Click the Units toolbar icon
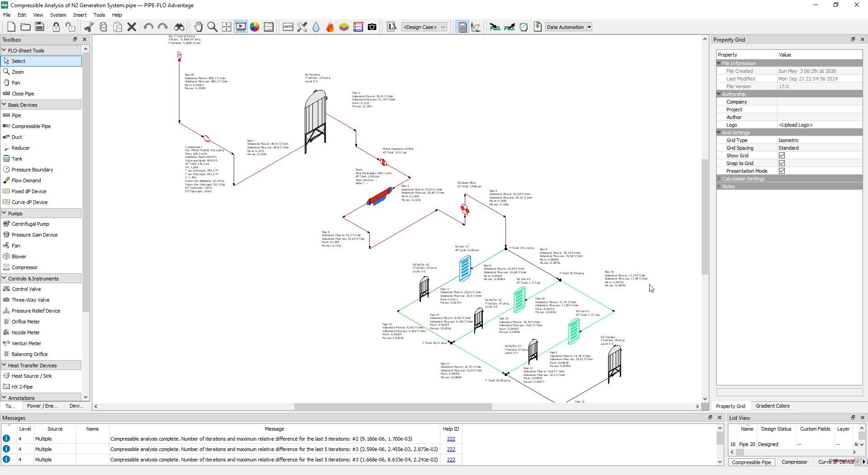868x475 pixels. (288, 27)
